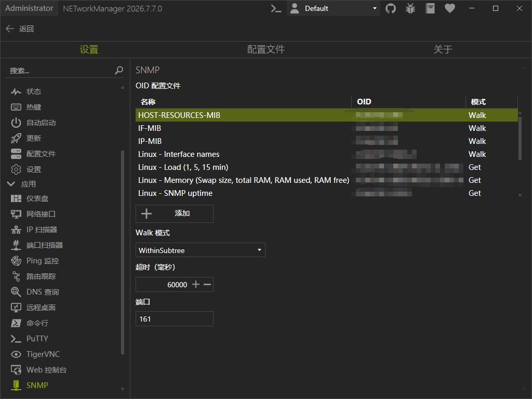Sort by the 模式 column header
This screenshot has width=532, height=399.
point(491,102)
